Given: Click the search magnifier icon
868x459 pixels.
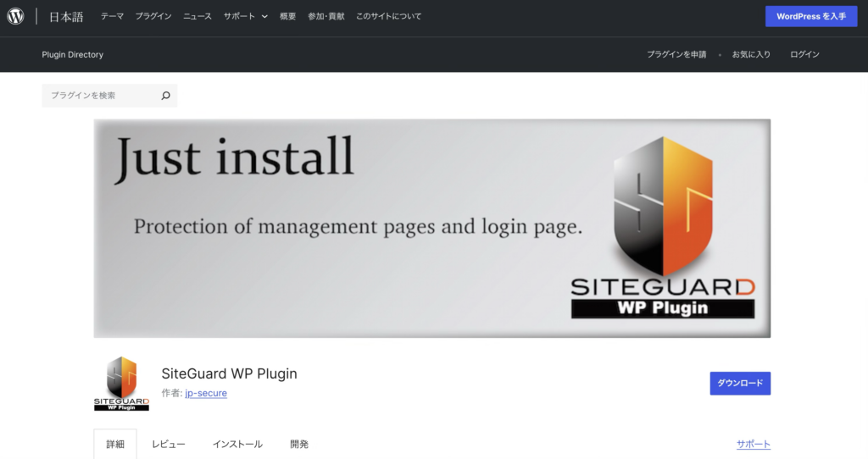Looking at the screenshot, I should (x=165, y=96).
